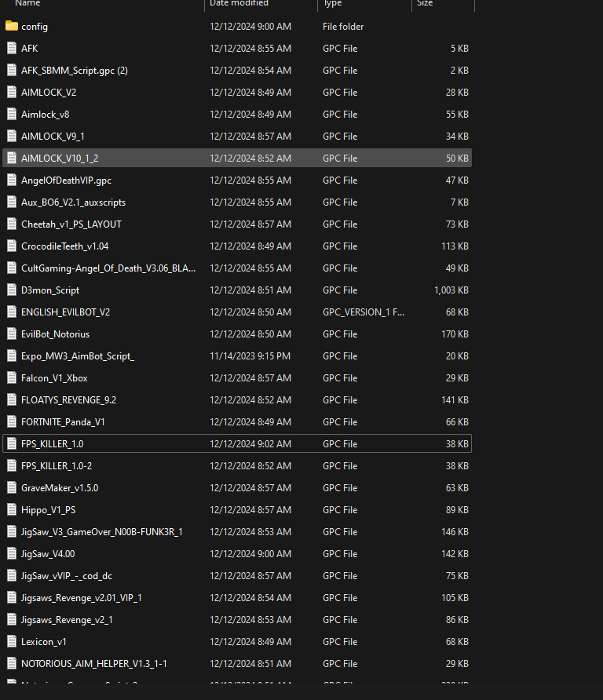The image size is (603, 700).
Task: Select the Falcon_V1_Xbox file name
Action: click(54, 378)
